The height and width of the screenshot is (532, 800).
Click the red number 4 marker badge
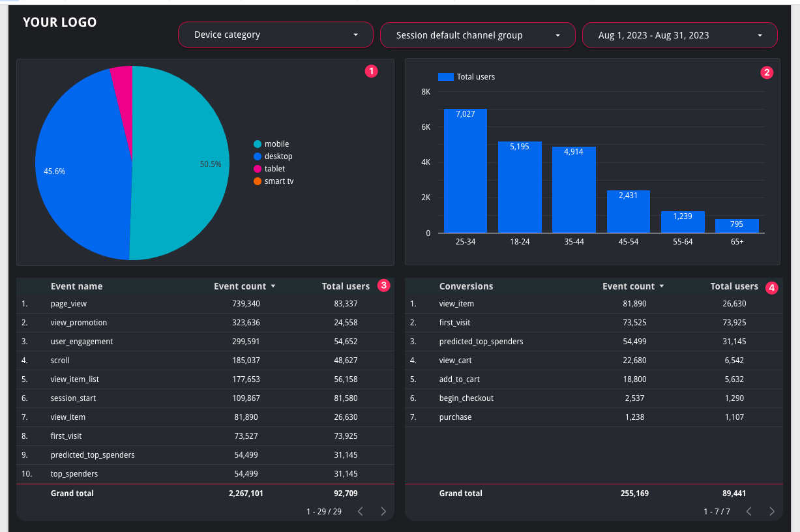coord(772,288)
